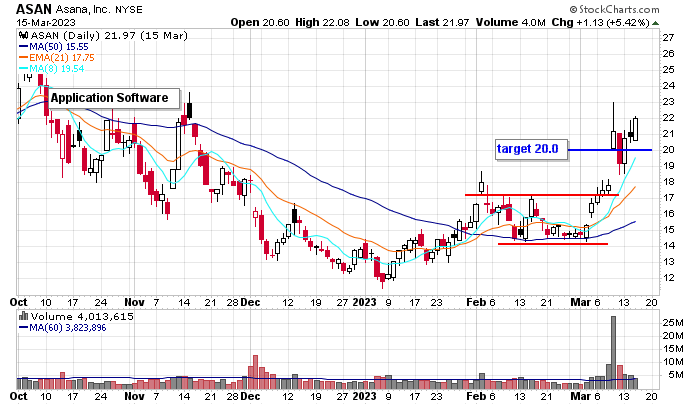Click the Volume 4.0M header value
Viewport: 700px width, 405px height.
click(510, 22)
